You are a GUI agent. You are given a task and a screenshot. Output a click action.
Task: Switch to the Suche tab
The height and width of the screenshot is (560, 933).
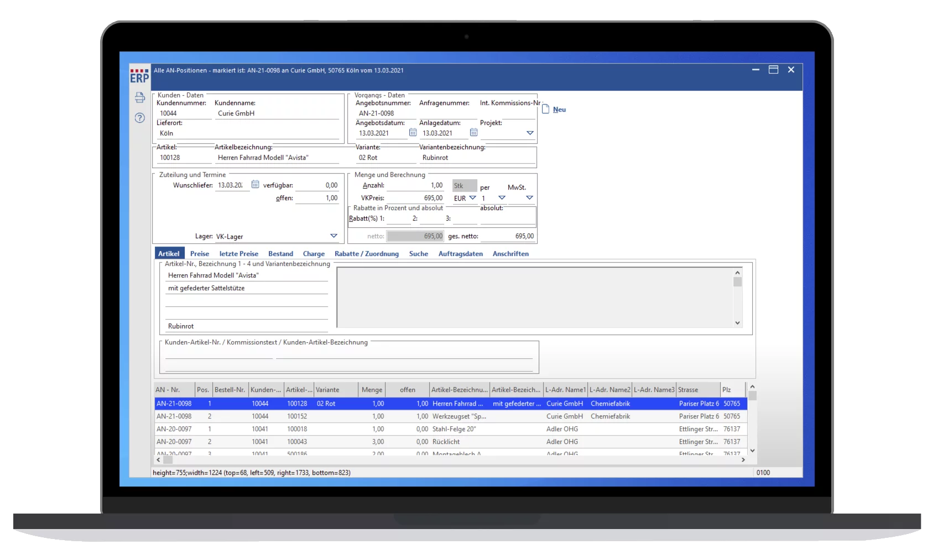419,254
